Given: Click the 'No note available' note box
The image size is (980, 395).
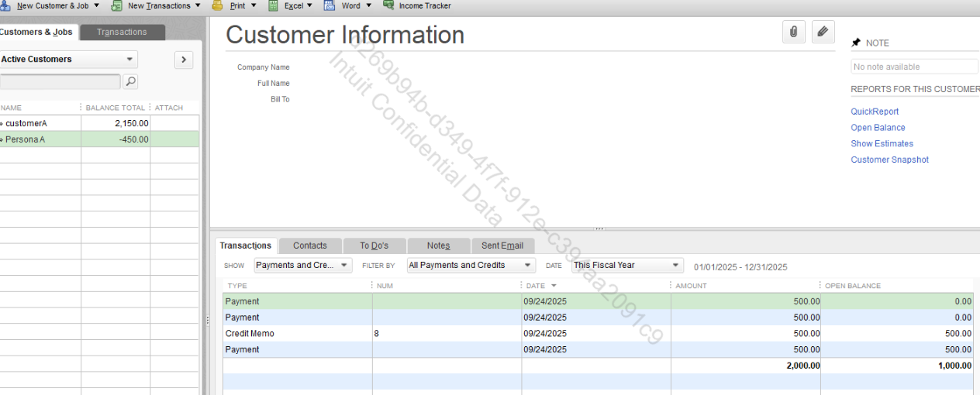Looking at the screenshot, I should click(914, 67).
